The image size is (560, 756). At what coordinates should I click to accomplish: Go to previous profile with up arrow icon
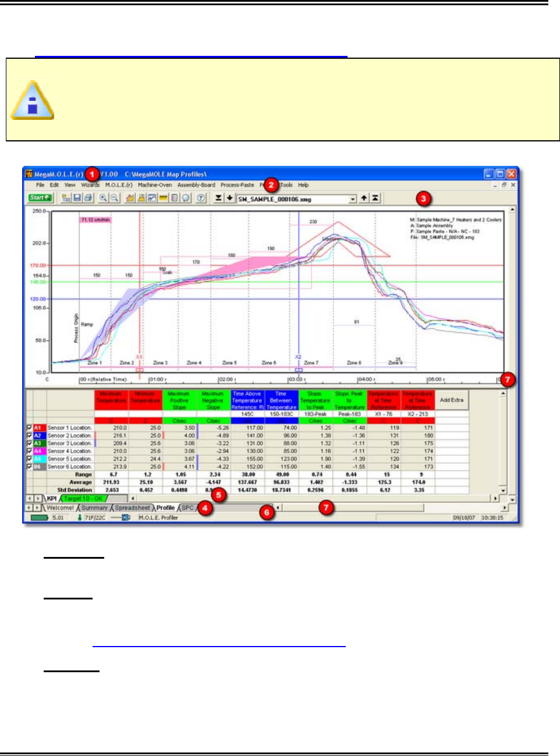pyautogui.click(x=364, y=198)
